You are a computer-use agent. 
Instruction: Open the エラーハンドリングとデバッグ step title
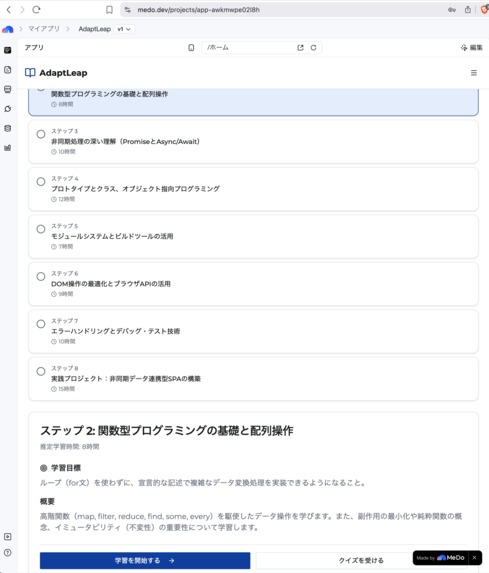(x=115, y=331)
